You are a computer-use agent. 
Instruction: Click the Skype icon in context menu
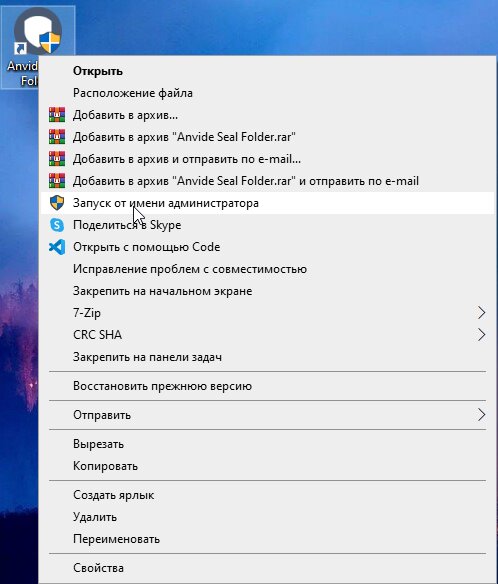[x=57, y=225]
